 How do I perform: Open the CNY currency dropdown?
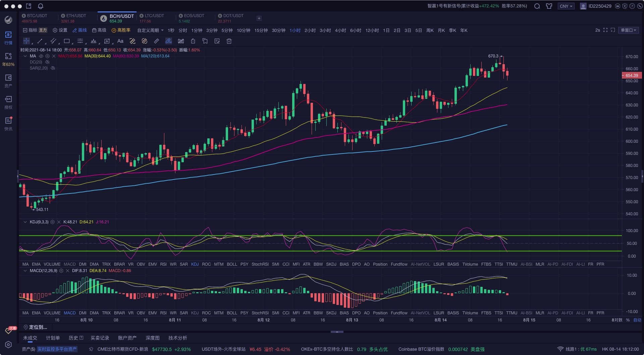point(566,6)
